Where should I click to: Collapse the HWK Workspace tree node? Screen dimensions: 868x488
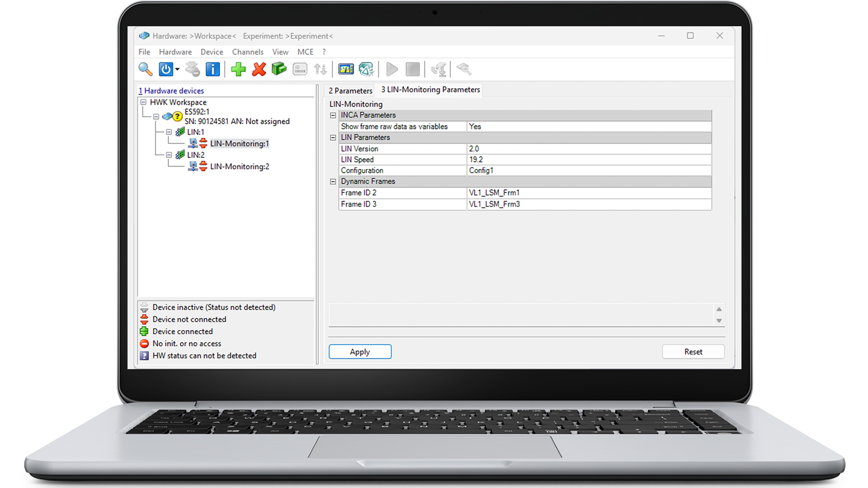[x=143, y=102]
